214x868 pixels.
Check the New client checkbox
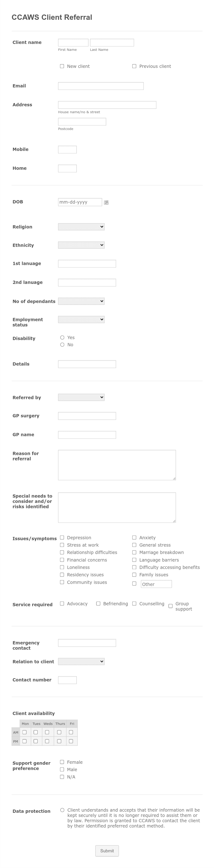[62, 66]
